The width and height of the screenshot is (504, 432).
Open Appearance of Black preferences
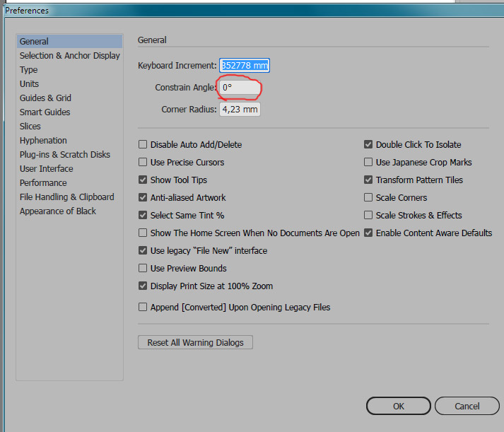pos(58,211)
